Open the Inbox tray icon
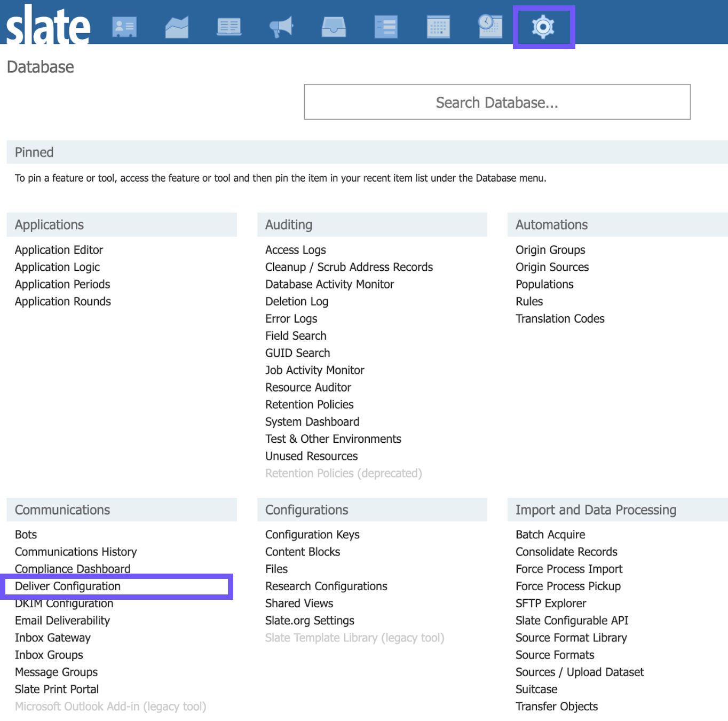728x721 pixels. click(x=334, y=27)
